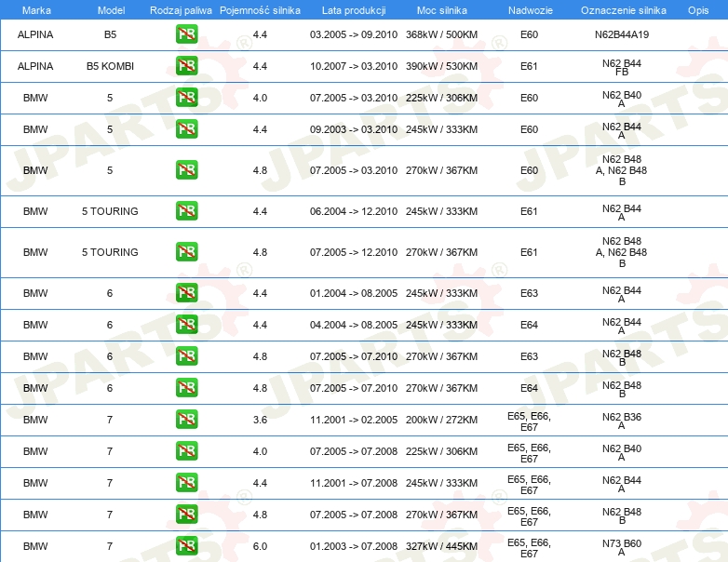
Task: Click the 327kW / 445KM power cell
Action: (x=441, y=546)
